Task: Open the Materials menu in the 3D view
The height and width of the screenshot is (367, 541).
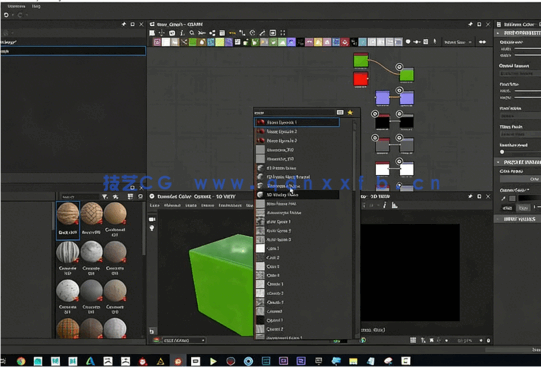Action: 172,205
